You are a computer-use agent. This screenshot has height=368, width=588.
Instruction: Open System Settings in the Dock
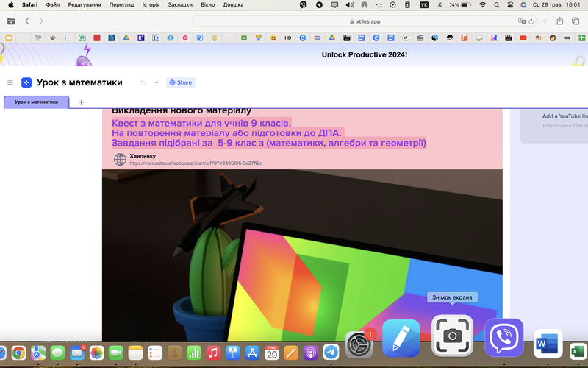(359, 344)
